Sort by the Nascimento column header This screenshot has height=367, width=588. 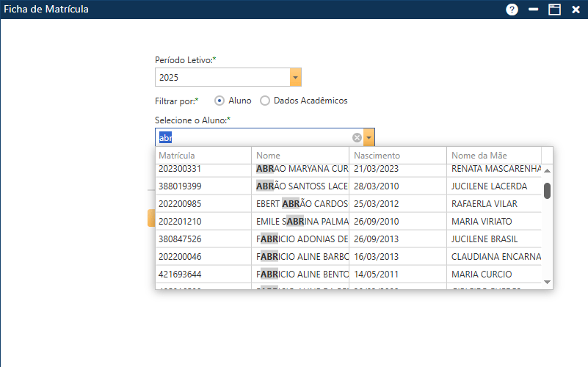click(397, 156)
